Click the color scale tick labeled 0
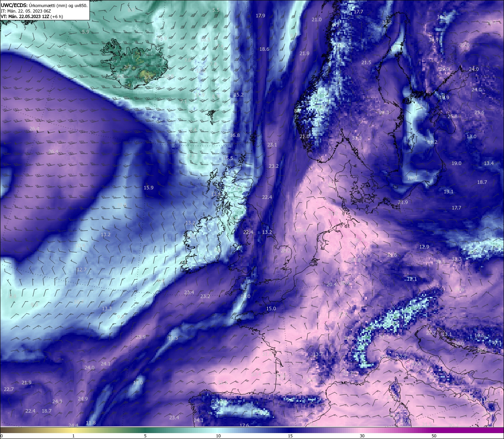504x439 pixels. pyautogui.click(x=1, y=436)
